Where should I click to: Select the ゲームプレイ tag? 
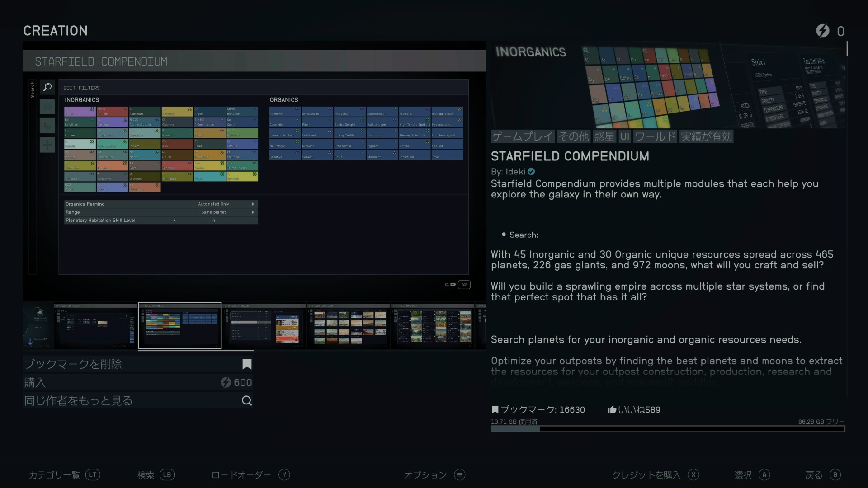pos(523,136)
